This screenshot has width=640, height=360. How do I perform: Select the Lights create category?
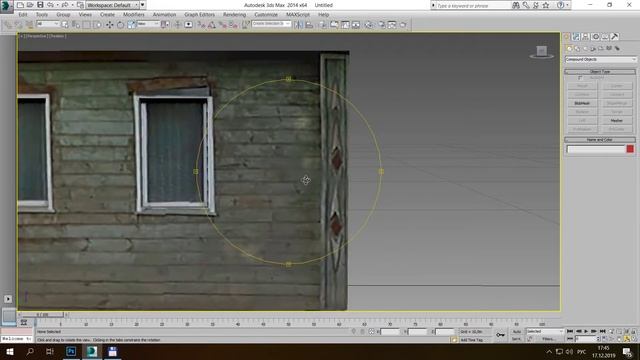[585, 49]
